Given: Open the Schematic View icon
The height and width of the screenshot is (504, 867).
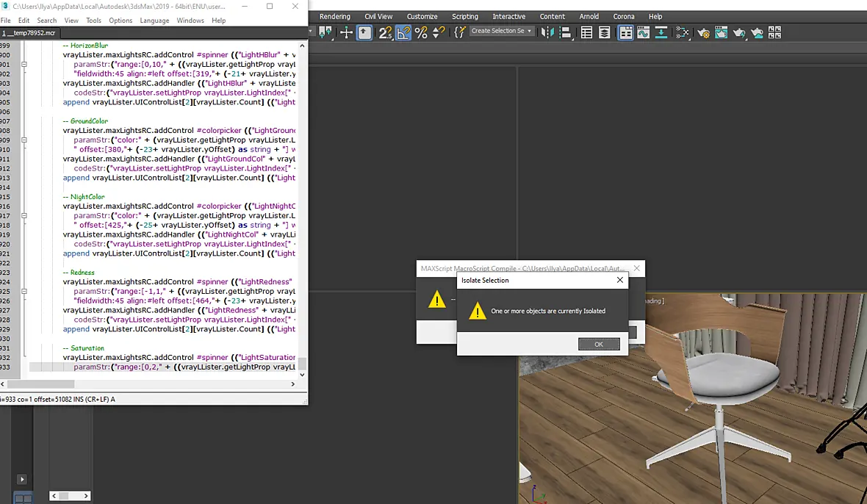Looking at the screenshot, I should click(x=682, y=32).
